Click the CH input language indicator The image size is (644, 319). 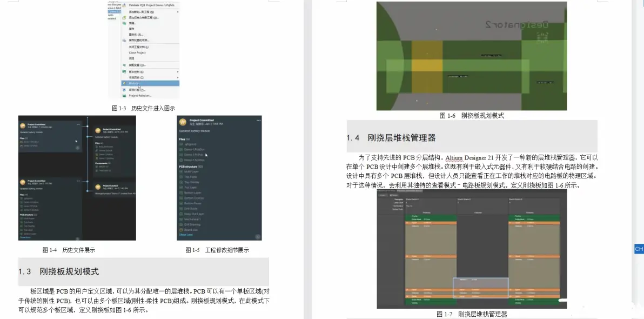coord(639,249)
